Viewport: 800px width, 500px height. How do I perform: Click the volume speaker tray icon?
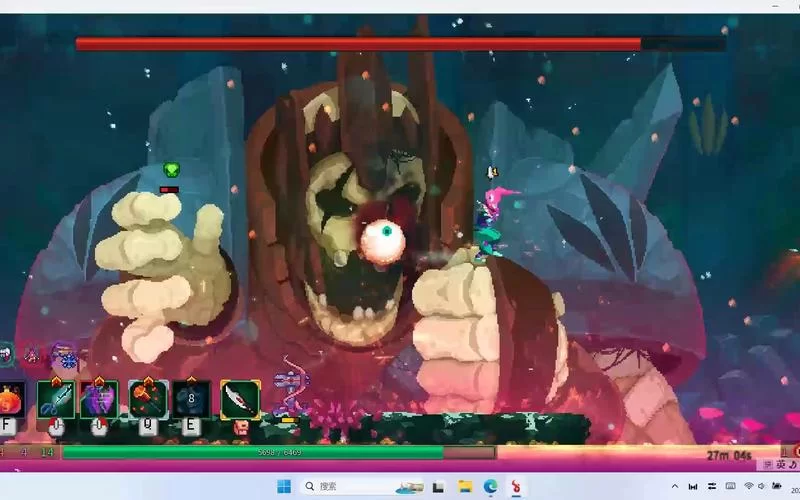[x=761, y=486]
